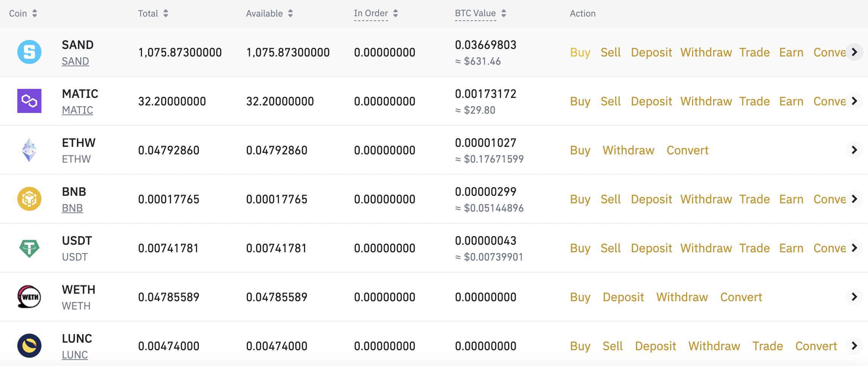Expand more actions for WETH row
The image size is (868, 366).
tap(854, 297)
